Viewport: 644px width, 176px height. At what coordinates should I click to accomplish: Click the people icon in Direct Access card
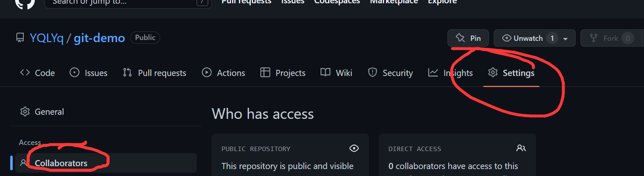(521, 148)
